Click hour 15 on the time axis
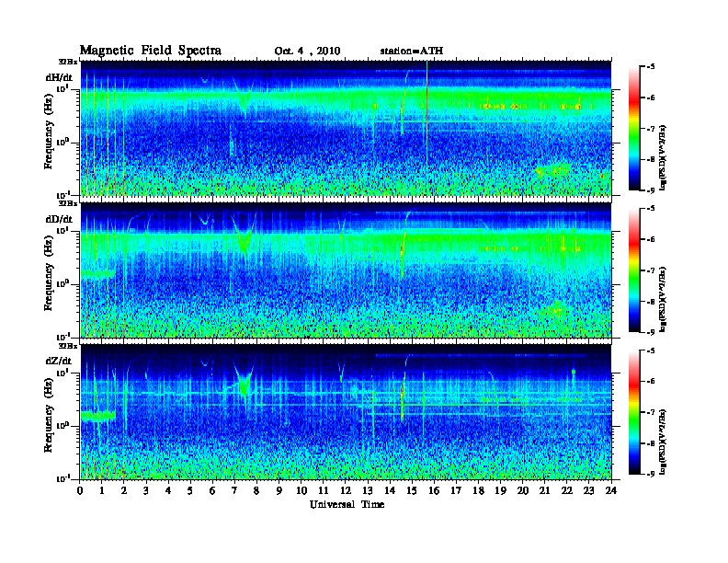Image resolution: width=728 pixels, height=563 pixels. 412,490
